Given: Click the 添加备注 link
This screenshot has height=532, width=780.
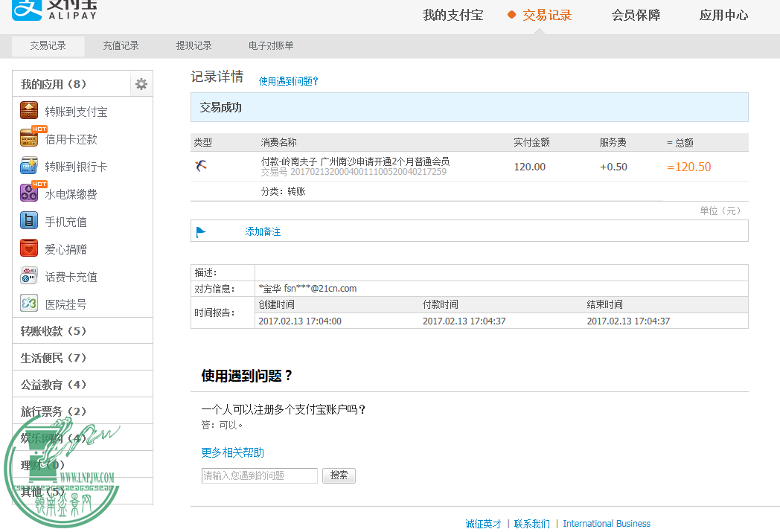Looking at the screenshot, I should 263,231.
